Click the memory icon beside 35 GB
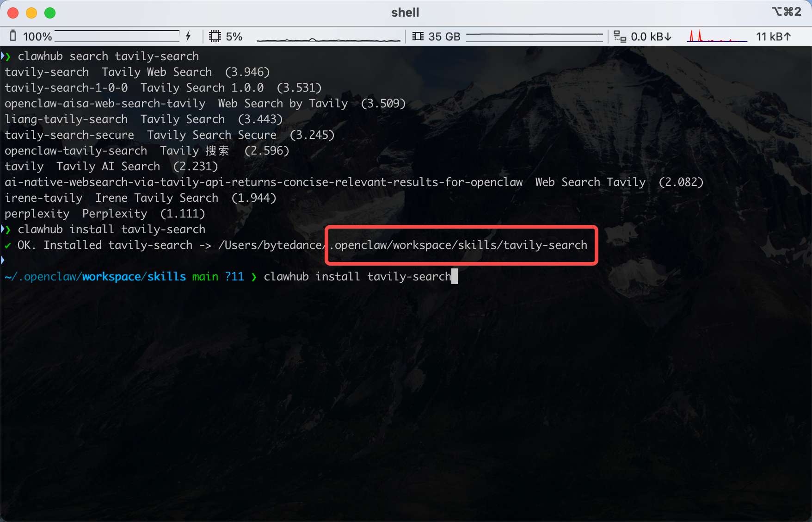 [418, 36]
